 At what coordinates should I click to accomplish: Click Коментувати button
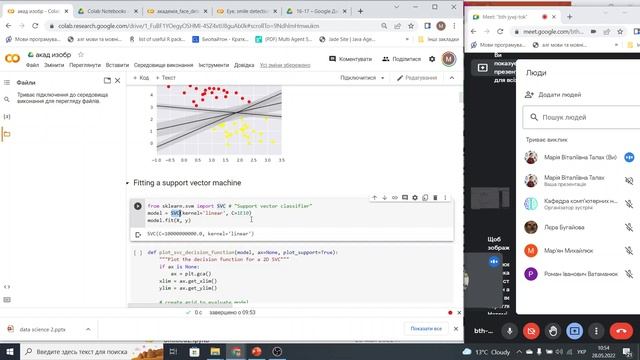(x=351, y=59)
